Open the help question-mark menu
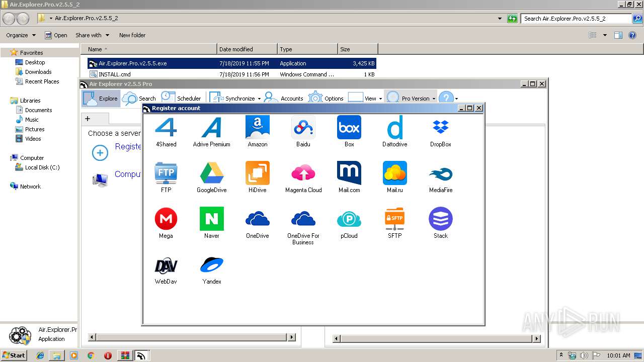 pos(448,99)
